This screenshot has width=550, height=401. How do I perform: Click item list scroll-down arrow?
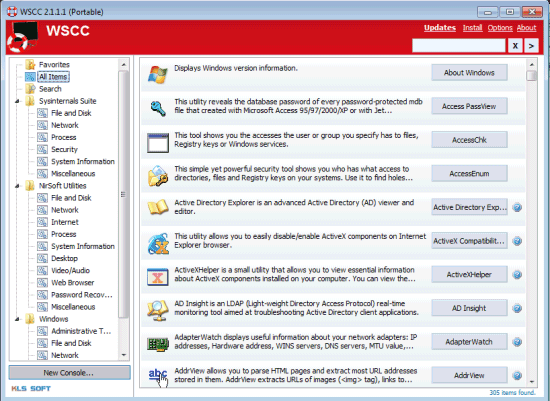(x=532, y=381)
